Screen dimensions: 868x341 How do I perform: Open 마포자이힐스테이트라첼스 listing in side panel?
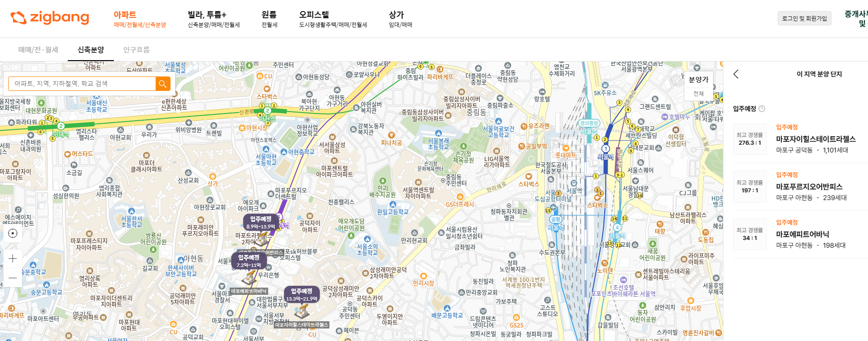coord(800,139)
